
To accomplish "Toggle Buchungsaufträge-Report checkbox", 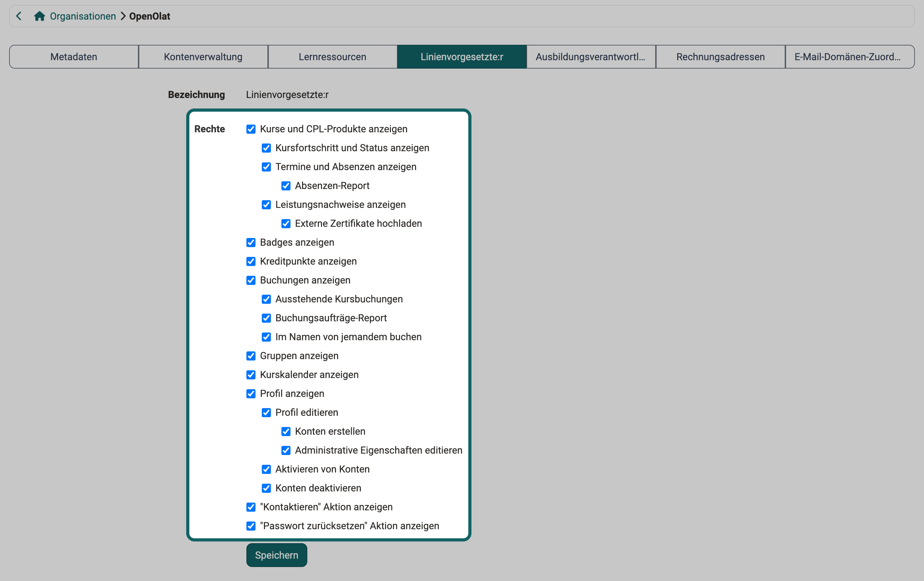I will (x=266, y=318).
